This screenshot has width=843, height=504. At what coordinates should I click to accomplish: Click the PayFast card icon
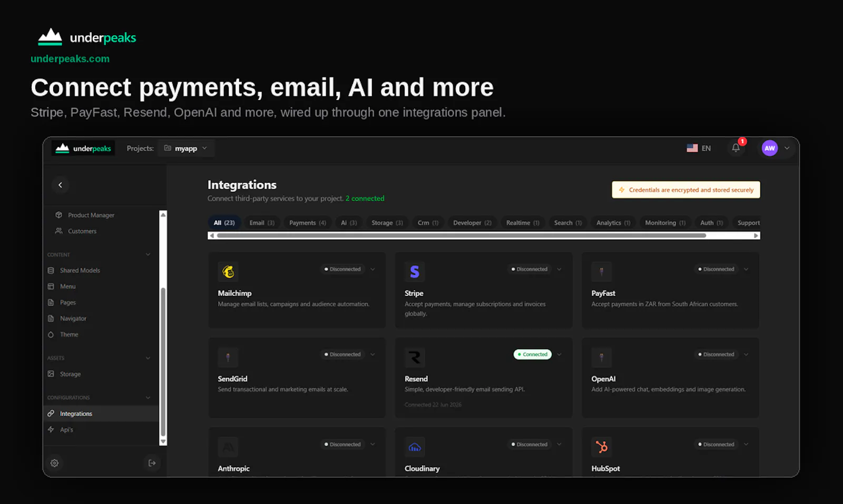[x=601, y=272]
